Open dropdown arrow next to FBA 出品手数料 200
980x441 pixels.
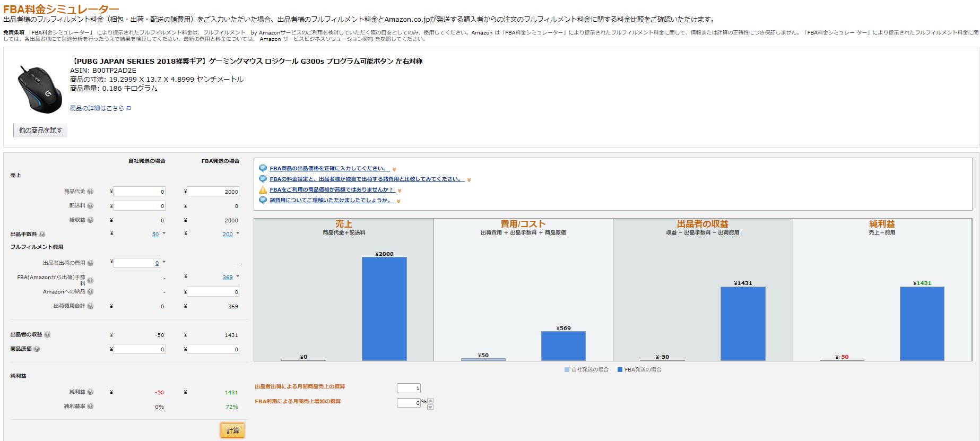[x=238, y=233]
